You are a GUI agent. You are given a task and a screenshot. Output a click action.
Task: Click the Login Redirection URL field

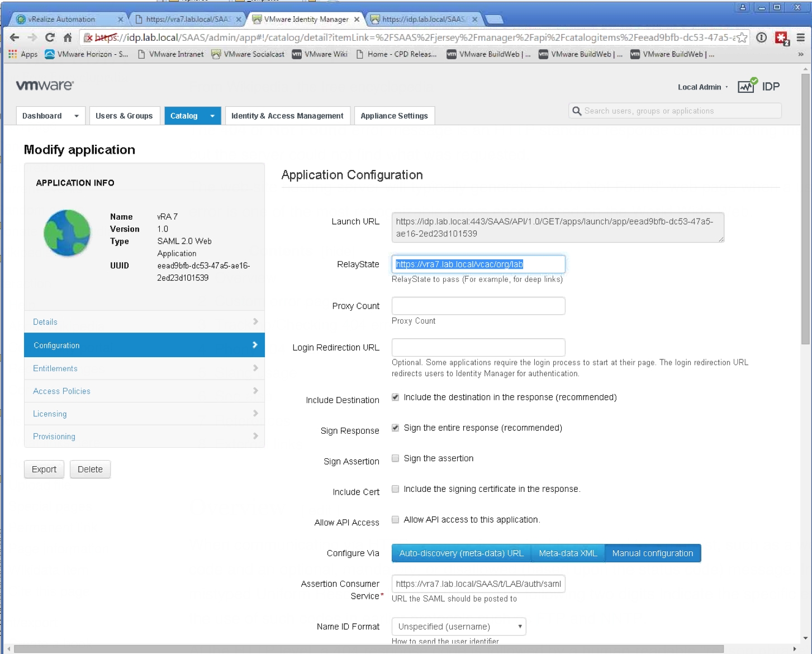click(478, 347)
